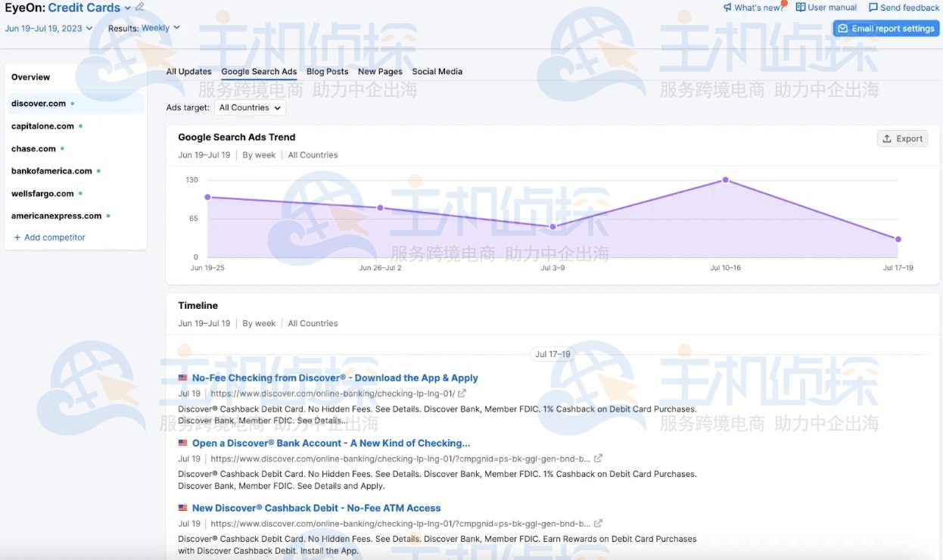Open the Send feedback link
Screen dimensions: 943x560
pos(904,8)
